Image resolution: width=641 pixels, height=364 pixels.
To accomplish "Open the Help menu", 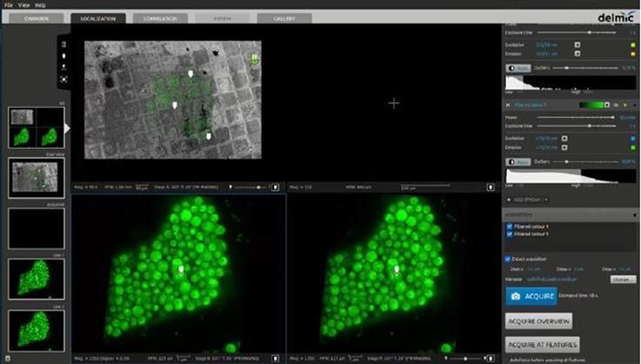I will [40, 5].
